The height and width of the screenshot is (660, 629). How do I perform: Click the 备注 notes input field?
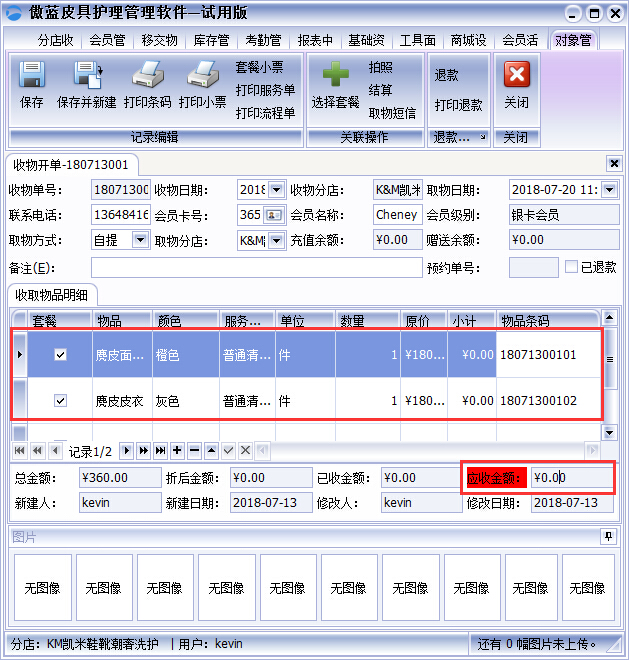[x=256, y=268]
